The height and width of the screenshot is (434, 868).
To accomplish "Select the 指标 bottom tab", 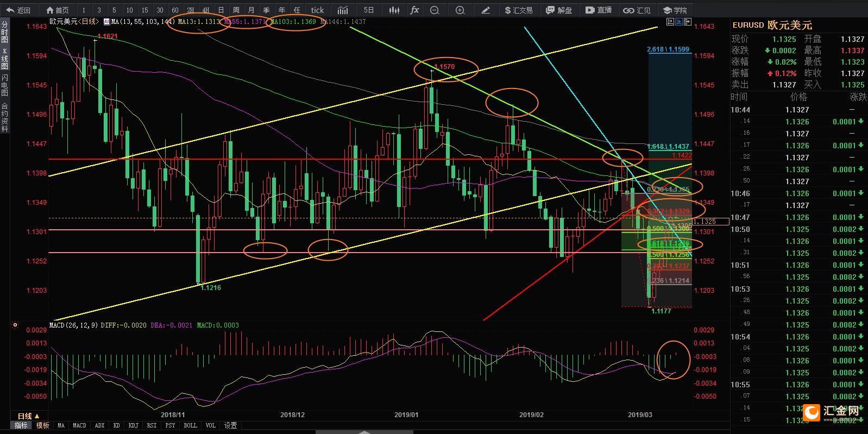I will click(21, 425).
